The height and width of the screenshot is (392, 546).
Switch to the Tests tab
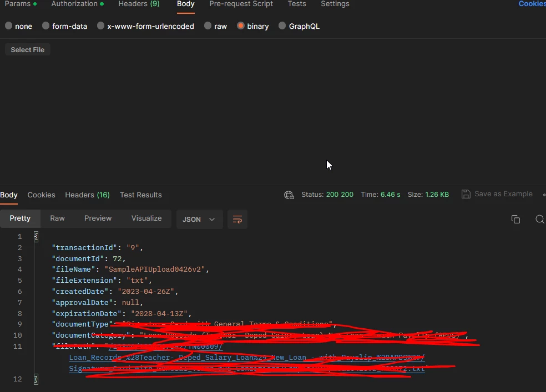(x=297, y=4)
